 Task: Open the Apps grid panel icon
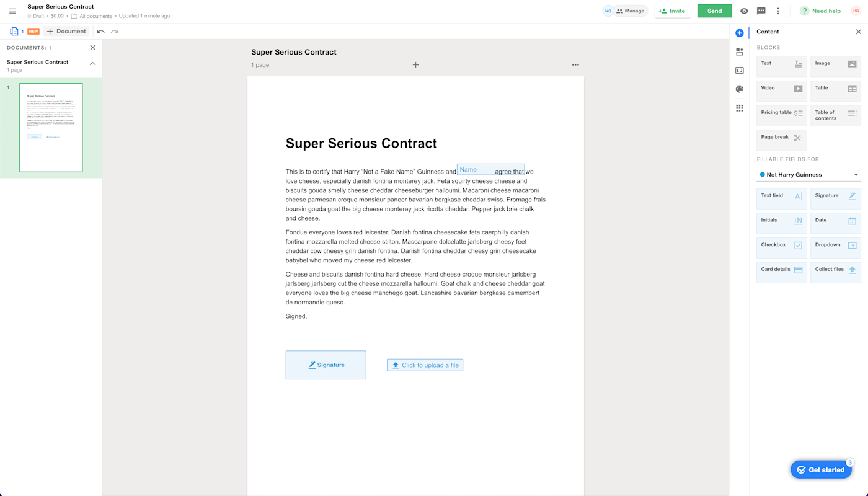pos(739,108)
